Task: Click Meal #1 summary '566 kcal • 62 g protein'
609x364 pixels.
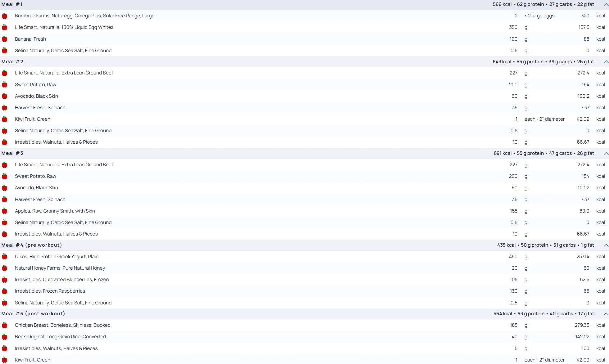Action: [x=518, y=4]
